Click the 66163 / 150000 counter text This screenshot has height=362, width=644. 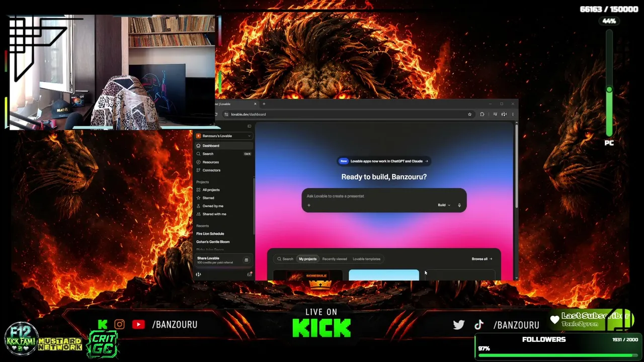click(x=609, y=10)
